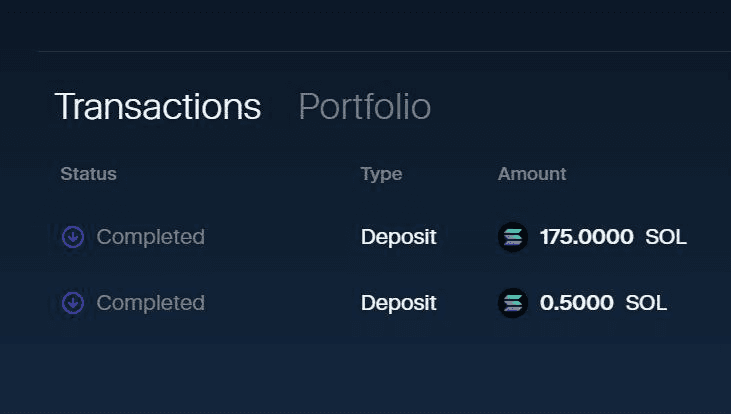Open the 0.5000 amount value
The image size is (731, 414).
coord(577,303)
